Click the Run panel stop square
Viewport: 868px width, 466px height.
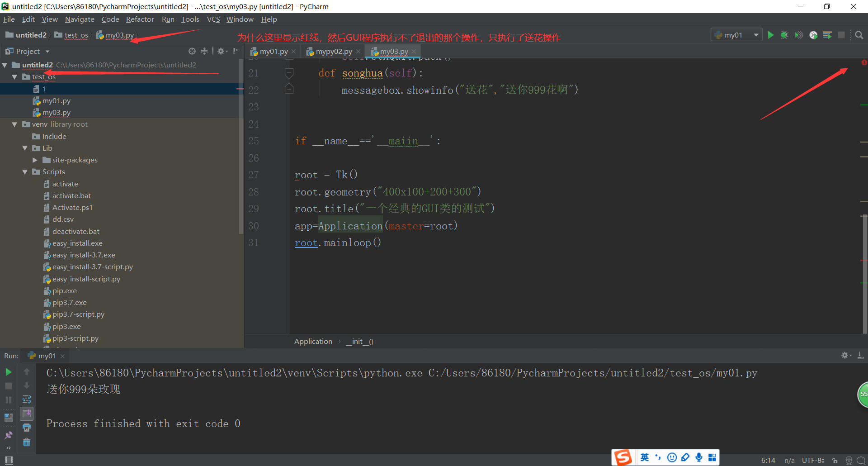(x=8, y=386)
